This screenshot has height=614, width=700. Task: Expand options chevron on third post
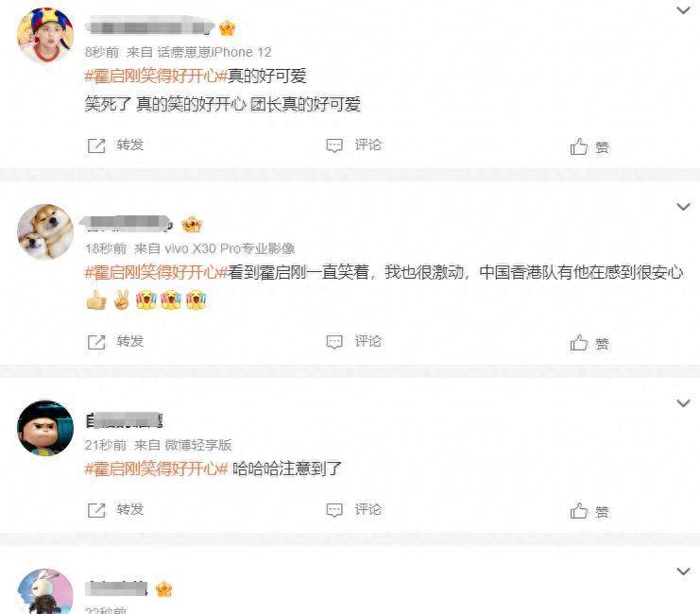point(684,402)
